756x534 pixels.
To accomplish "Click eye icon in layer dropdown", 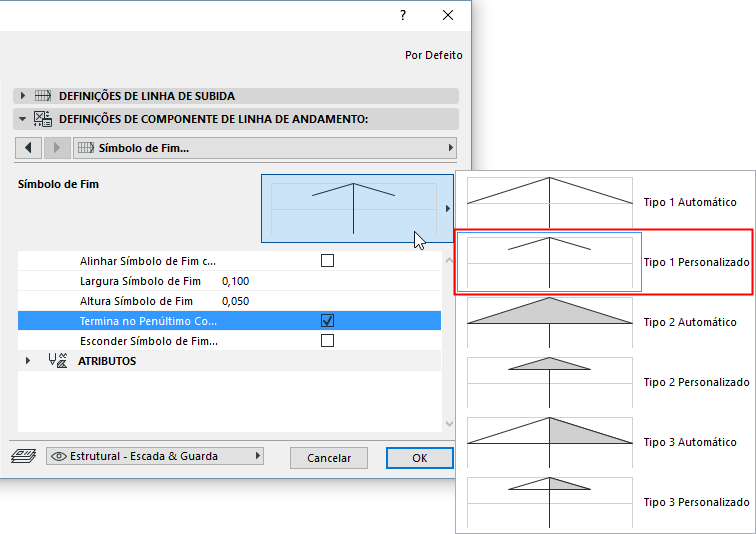I will [58, 456].
